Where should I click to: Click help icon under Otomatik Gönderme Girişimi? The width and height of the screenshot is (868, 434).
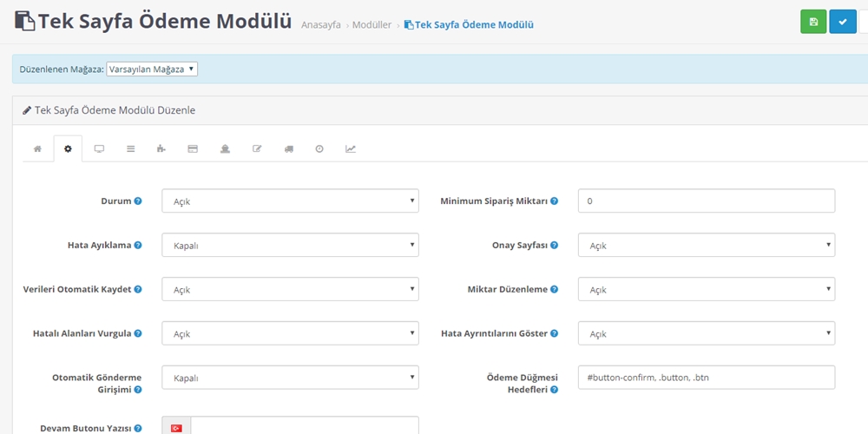point(138,390)
